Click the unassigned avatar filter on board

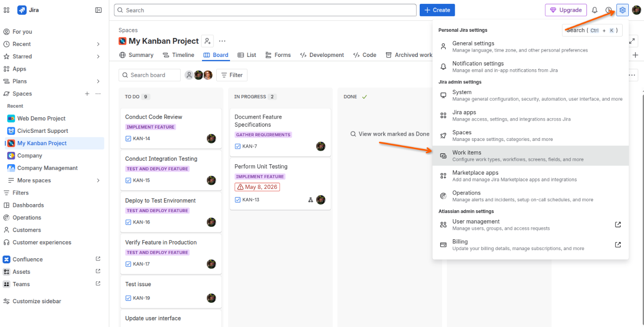[189, 75]
